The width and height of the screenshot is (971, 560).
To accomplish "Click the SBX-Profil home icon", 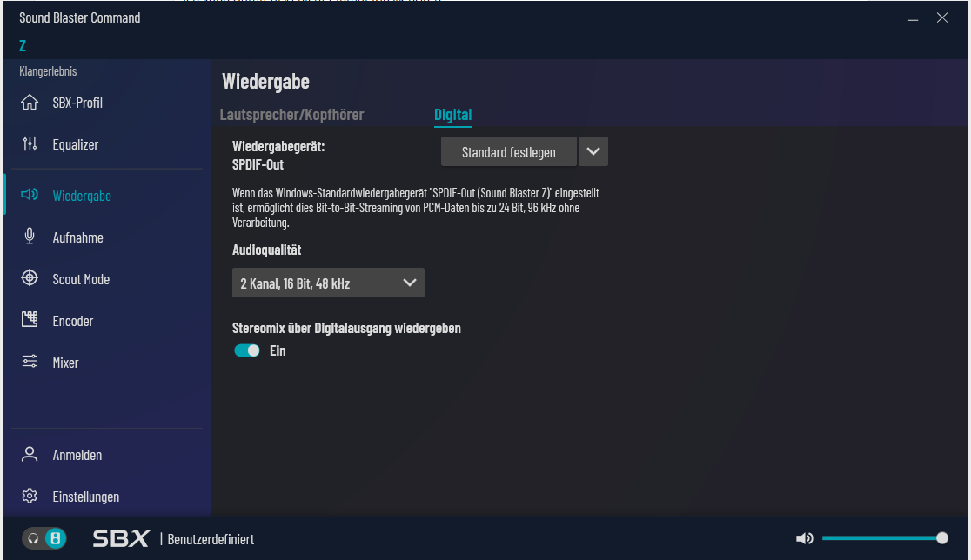I will pos(30,102).
